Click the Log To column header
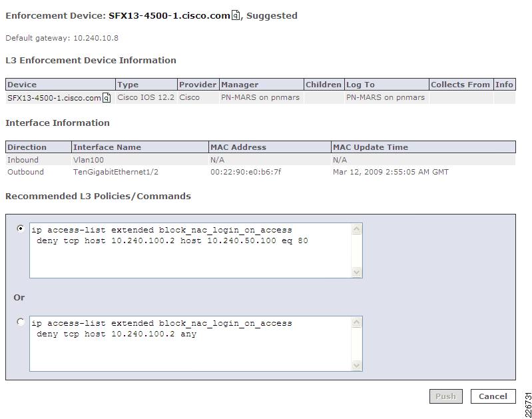 pyautogui.click(x=386, y=84)
